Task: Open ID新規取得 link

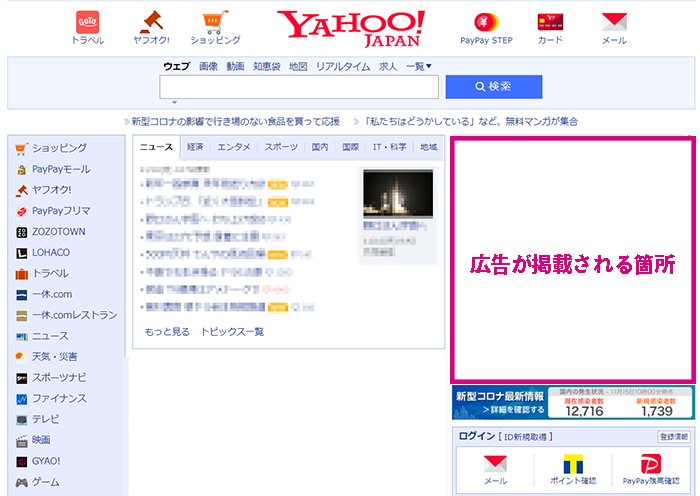Action: [525, 437]
